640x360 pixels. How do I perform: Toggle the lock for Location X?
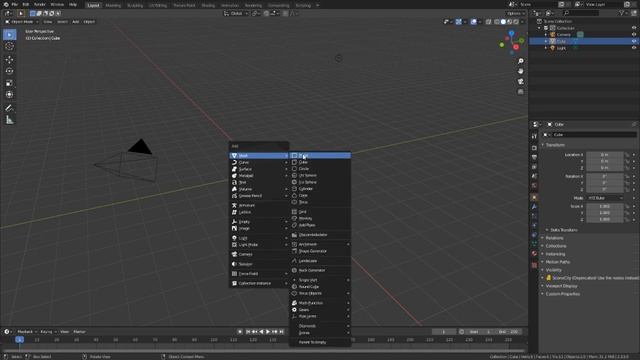tap(627, 155)
